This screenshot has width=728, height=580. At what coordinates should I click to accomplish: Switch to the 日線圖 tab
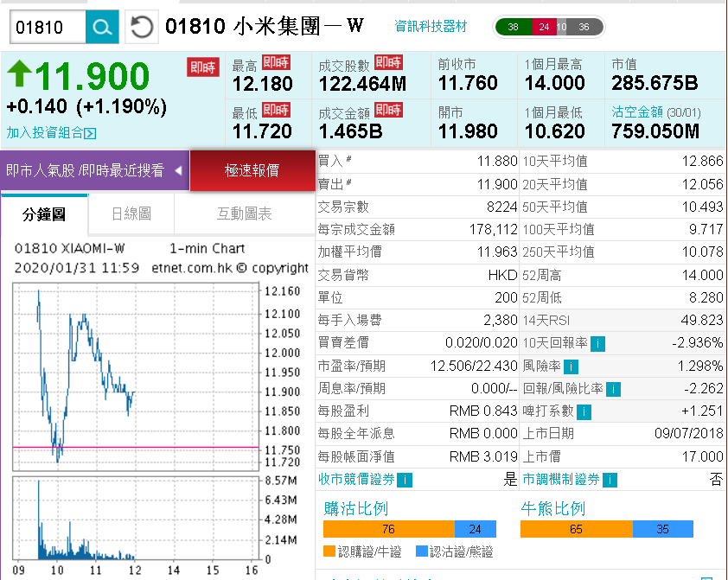131,214
